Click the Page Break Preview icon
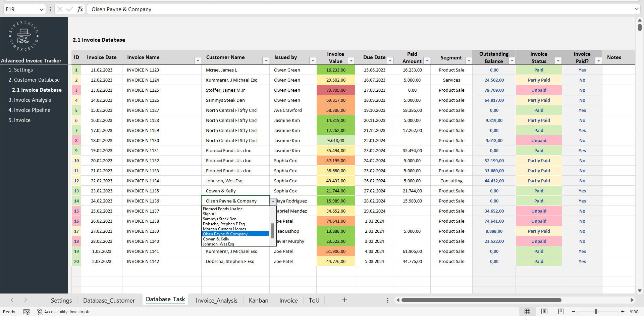The width and height of the screenshot is (644, 316). click(x=561, y=311)
